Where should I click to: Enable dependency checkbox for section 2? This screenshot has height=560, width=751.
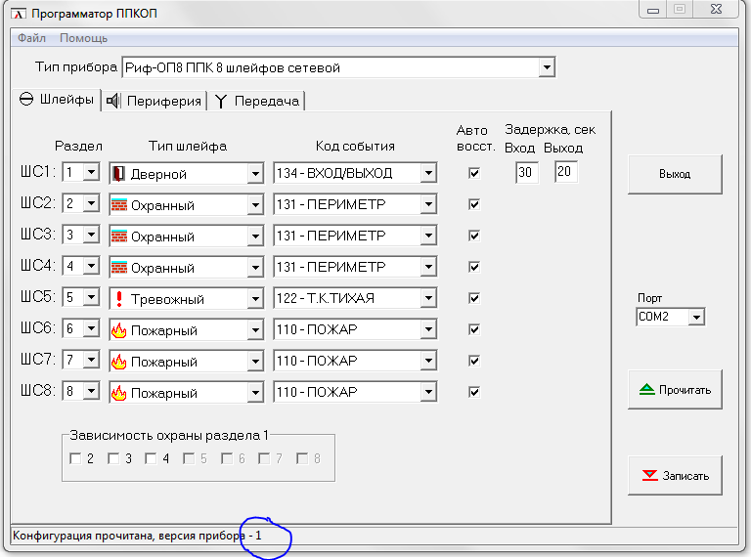click(x=75, y=458)
